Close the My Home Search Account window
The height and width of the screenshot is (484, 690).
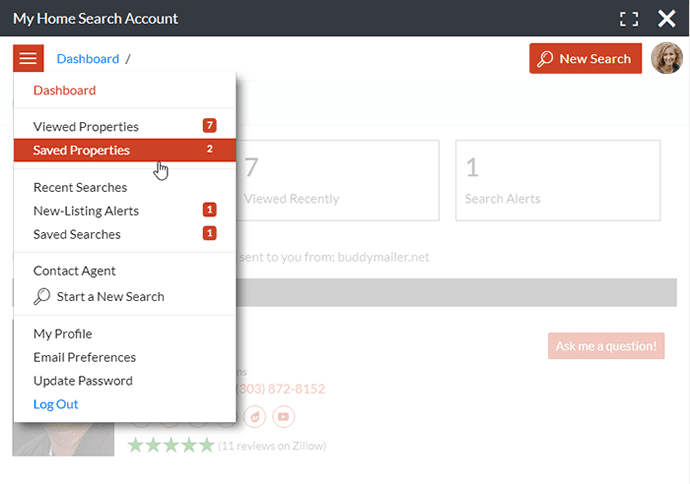click(667, 19)
